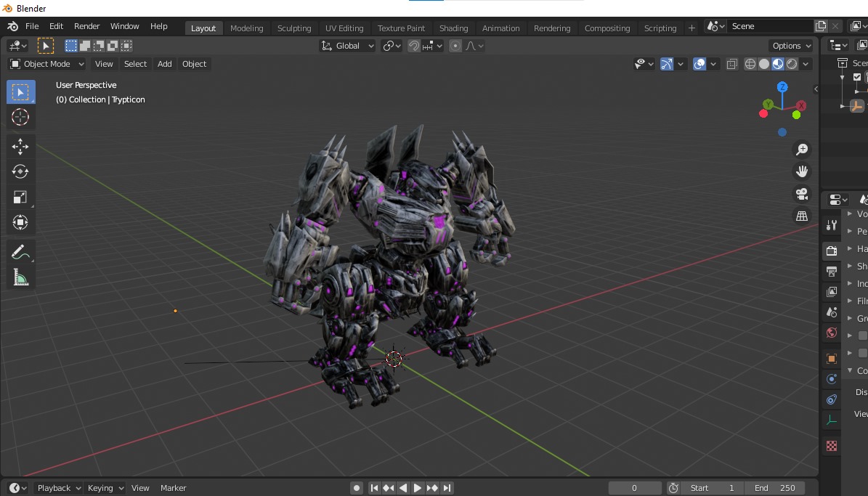Switch to the Shading workspace tab

(453, 28)
